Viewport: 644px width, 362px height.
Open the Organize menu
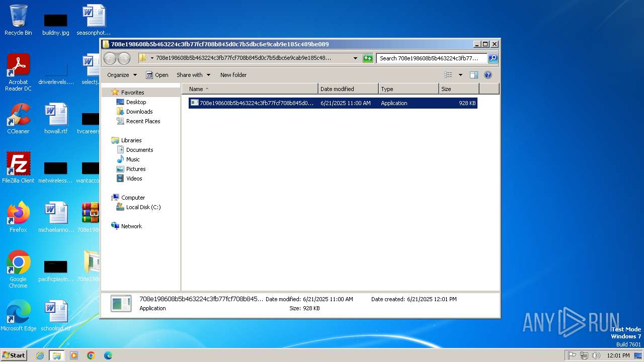[122, 75]
